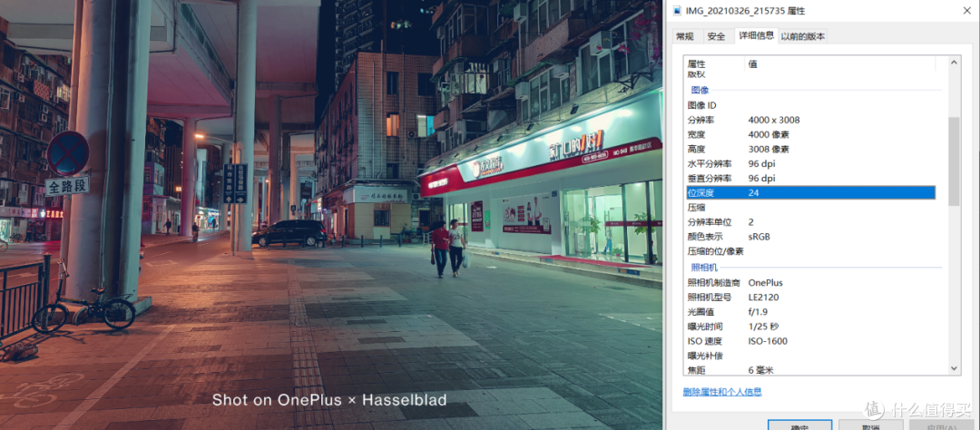This screenshot has width=980, height=430.
Task: Select the 光圈值 f/1.9 row
Action: tap(810, 312)
